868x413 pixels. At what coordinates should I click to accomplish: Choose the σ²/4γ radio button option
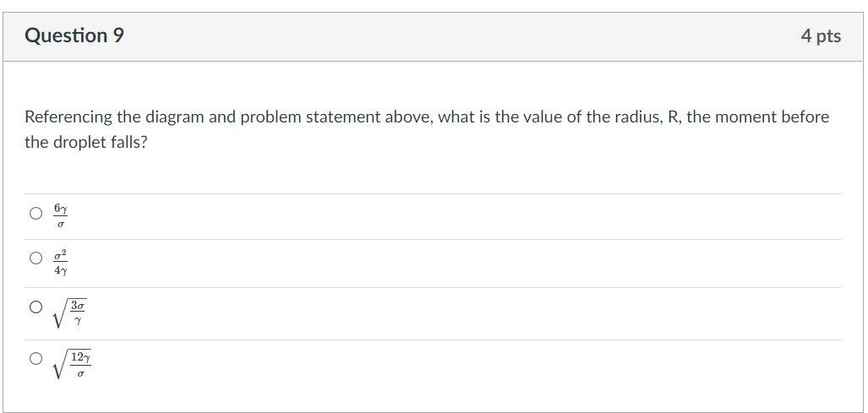pyautogui.click(x=35, y=258)
